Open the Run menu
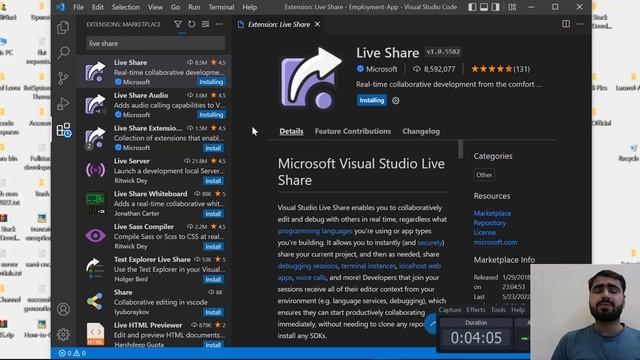 click(194, 7)
